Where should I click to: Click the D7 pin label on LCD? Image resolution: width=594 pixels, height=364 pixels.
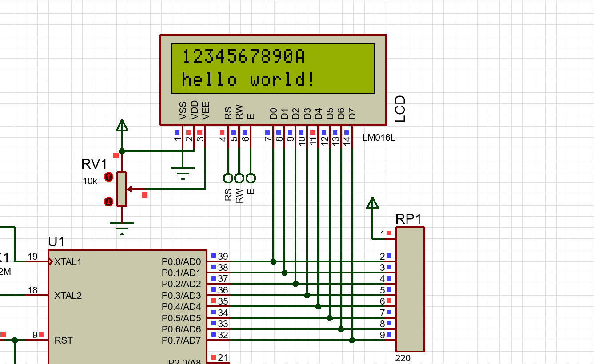click(352, 114)
